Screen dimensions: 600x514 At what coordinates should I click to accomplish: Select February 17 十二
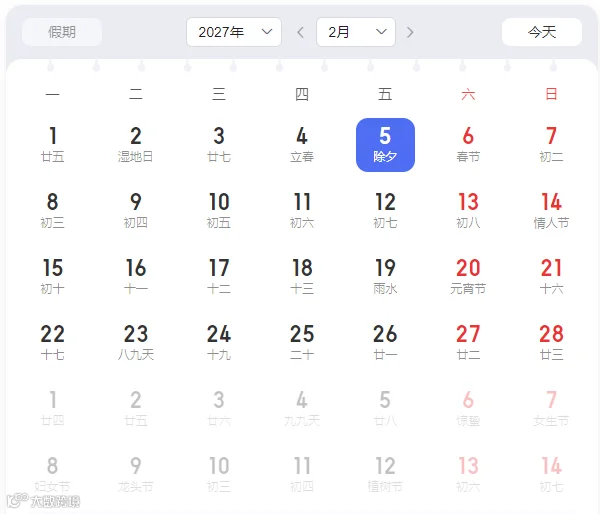point(219,277)
